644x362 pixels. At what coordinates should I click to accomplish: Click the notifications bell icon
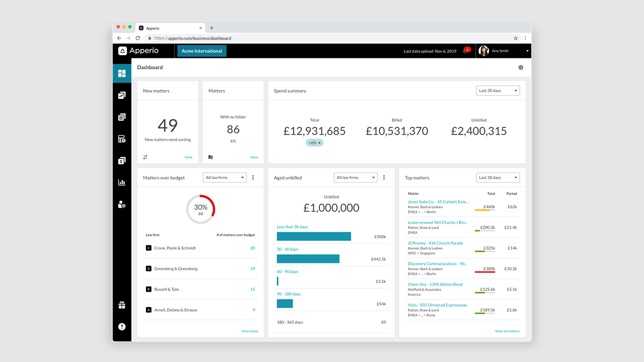click(x=465, y=51)
